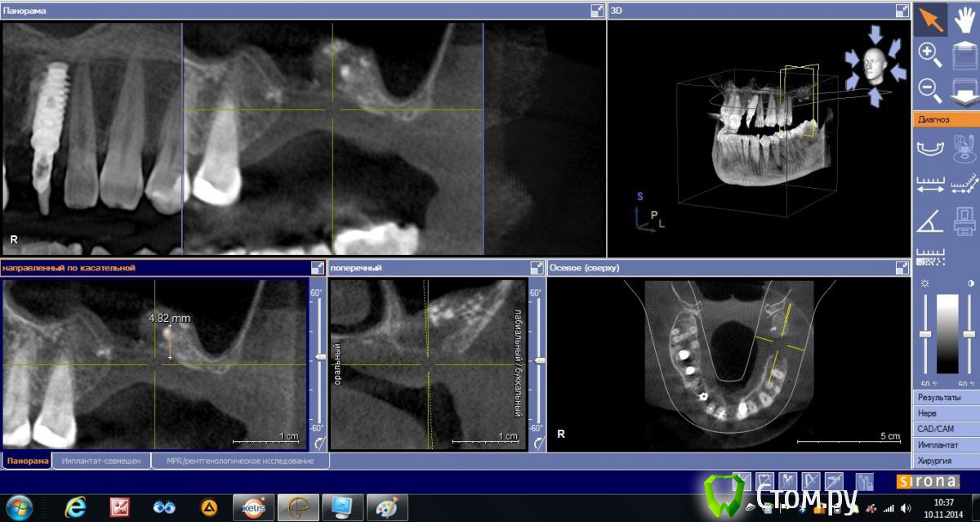980x522 pixels.
Task: Open the MPR/рентгенологическое исследование tab
Action: (240, 461)
